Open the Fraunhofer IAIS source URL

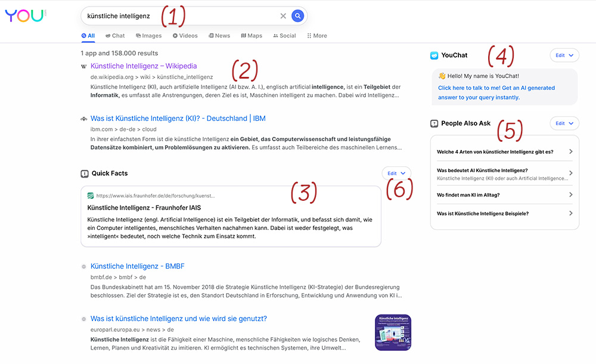156,195
